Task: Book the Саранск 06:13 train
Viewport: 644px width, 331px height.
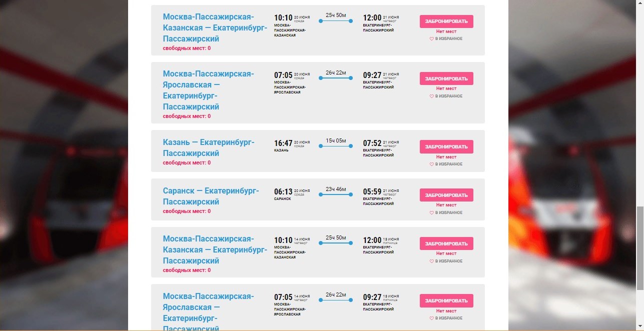Action: (x=446, y=195)
